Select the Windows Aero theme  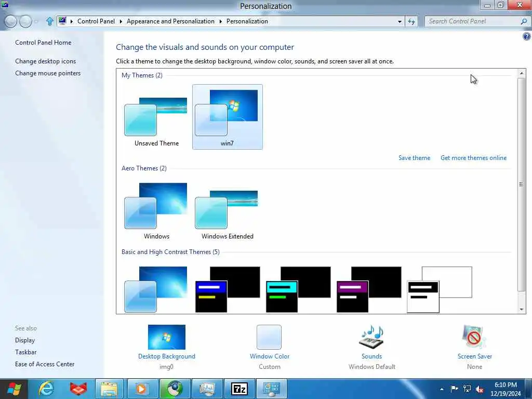coord(156,210)
